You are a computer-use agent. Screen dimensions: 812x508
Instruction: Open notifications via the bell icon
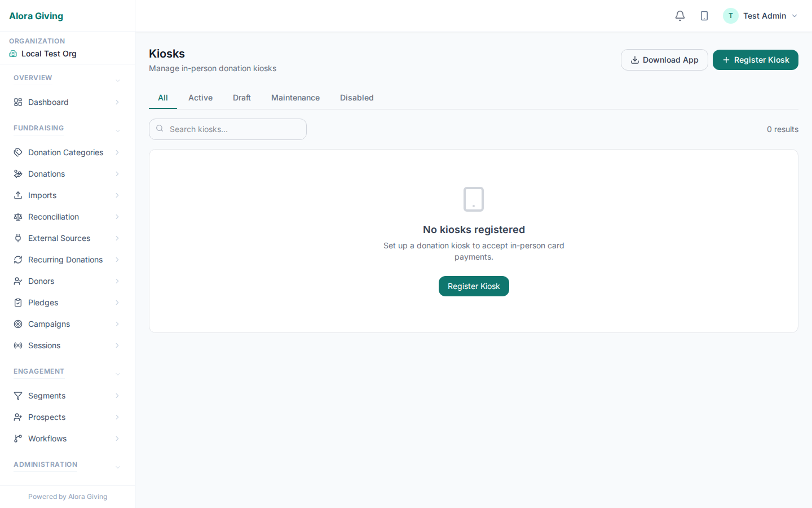[679, 15]
